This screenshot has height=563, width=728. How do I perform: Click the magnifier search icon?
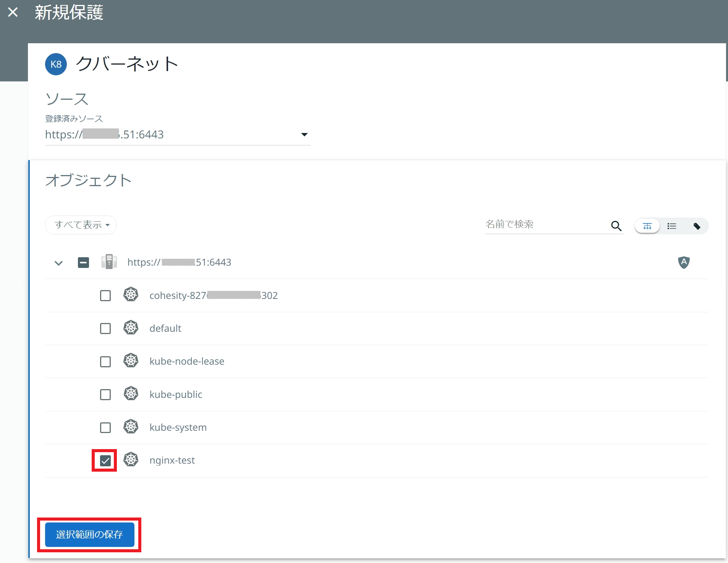616,226
